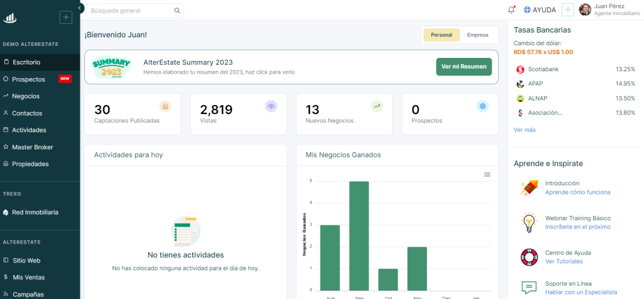The height and width of the screenshot is (299, 644).
Task: Click the Scotiabank logo icon
Action: [x=520, y=69]
